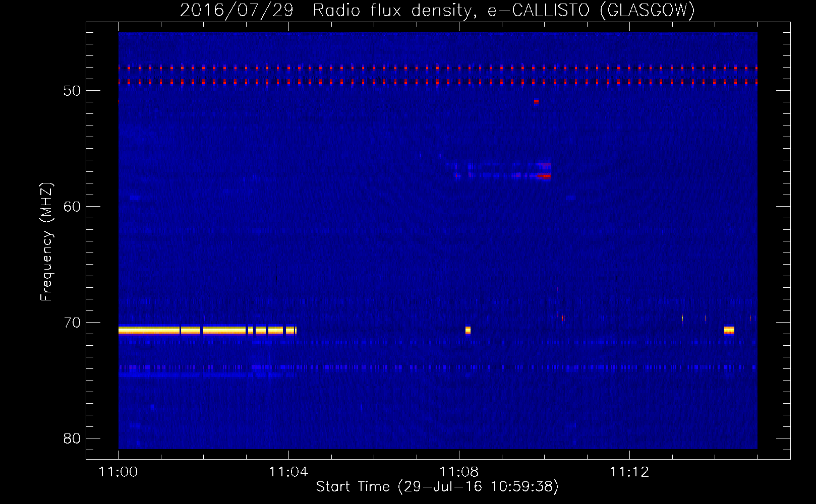This screenshot has width=816, height=504.
Task: Click the 11:00 time axis tick label
Action: click(119, 472)
